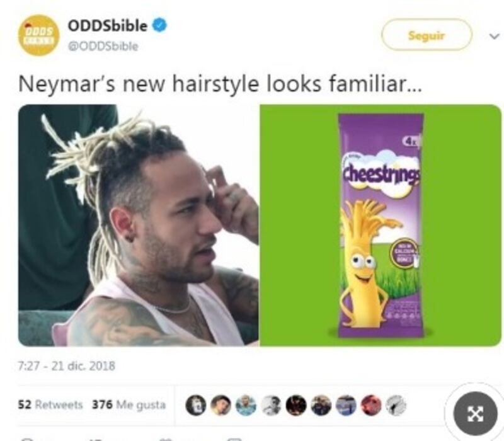View the 376 Me gusta list

click(x=129, y=404)
